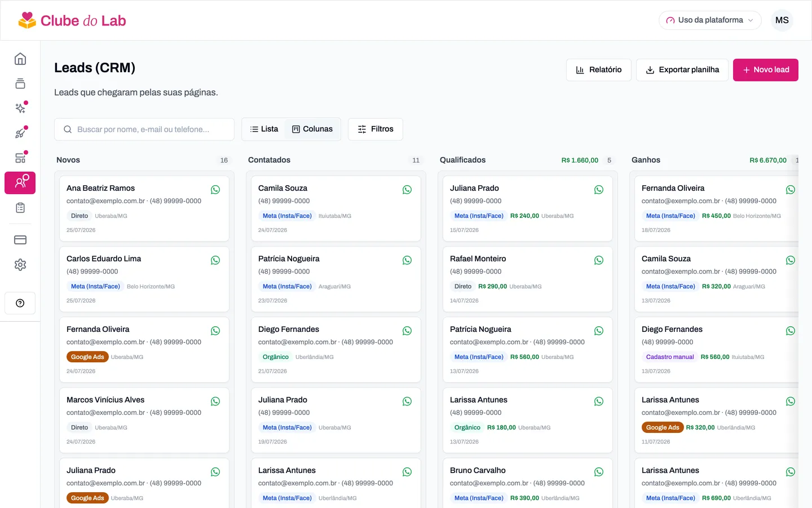The width and height of the screenshot is (812, 508).
Task: Click the lead search input field
Action: tap(144, 129)
